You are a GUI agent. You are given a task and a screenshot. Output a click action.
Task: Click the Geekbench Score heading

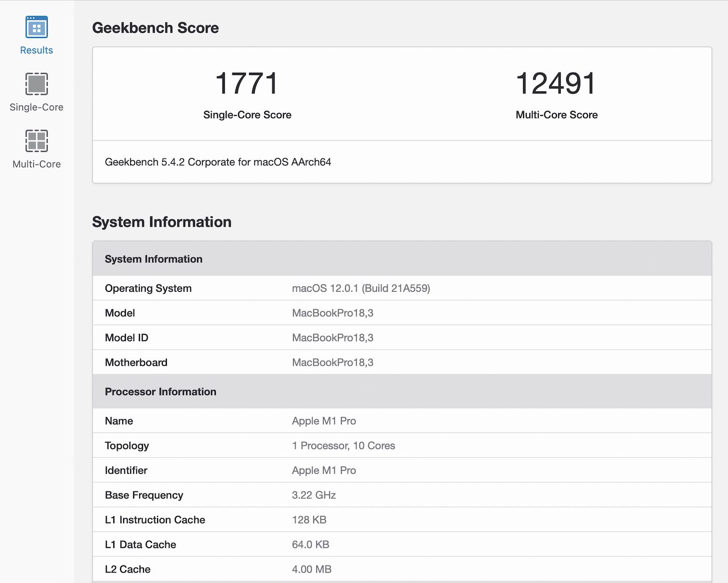[155, 28]
